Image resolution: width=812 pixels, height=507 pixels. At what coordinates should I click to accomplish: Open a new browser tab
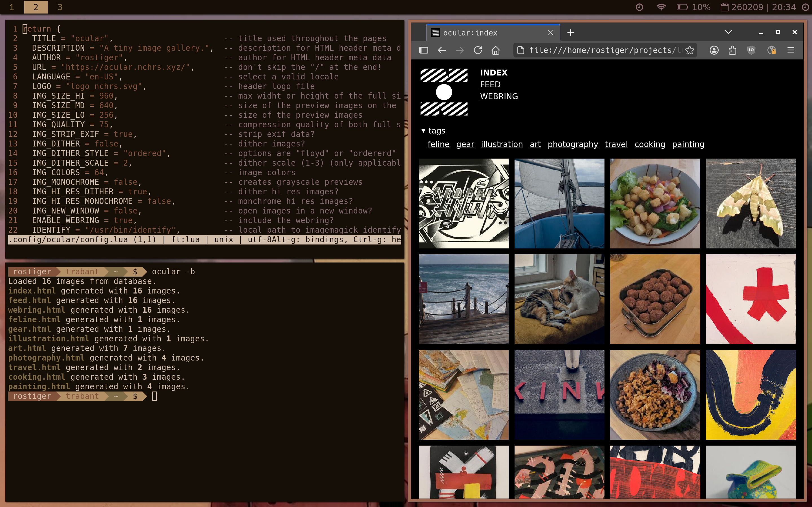point(570,32)
